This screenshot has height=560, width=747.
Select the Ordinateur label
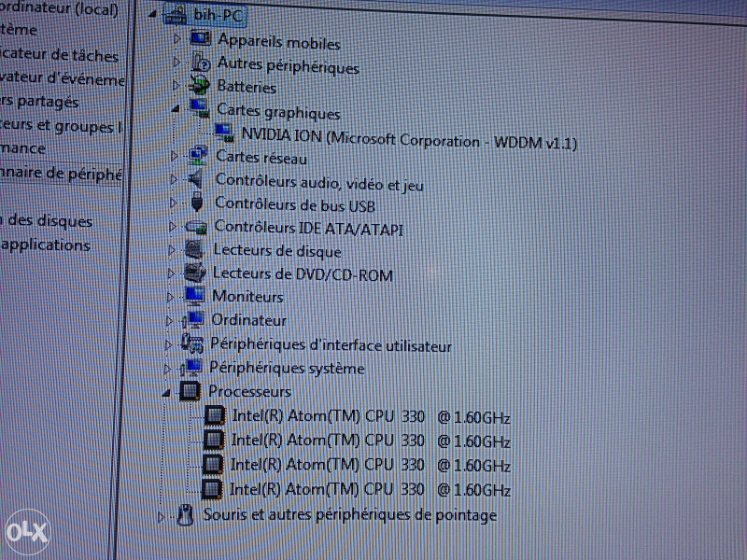(x=249, y=319)
